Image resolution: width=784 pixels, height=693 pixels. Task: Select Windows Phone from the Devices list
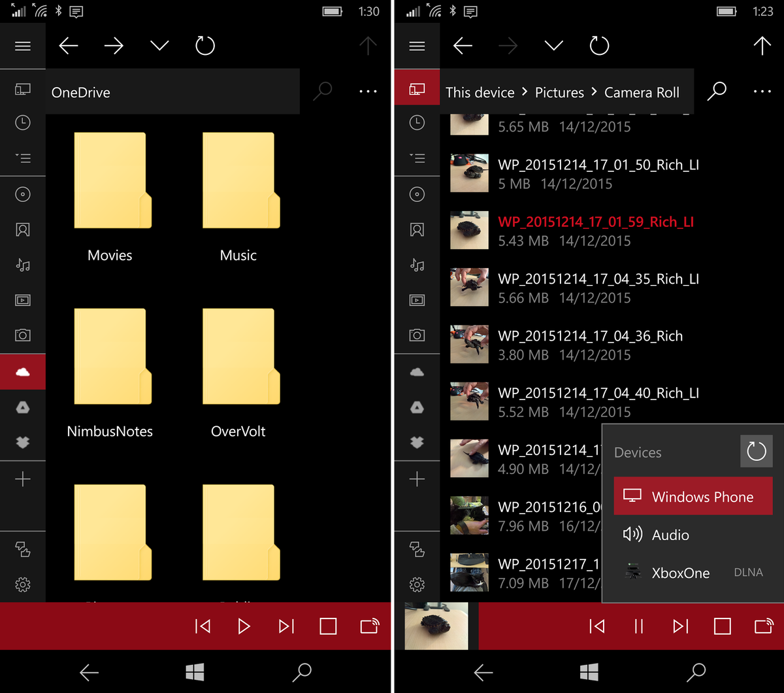693,496
